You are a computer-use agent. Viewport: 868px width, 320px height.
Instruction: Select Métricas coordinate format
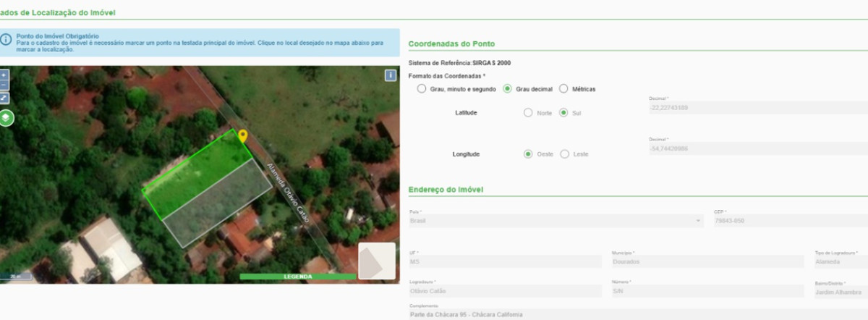pos(563,89)
